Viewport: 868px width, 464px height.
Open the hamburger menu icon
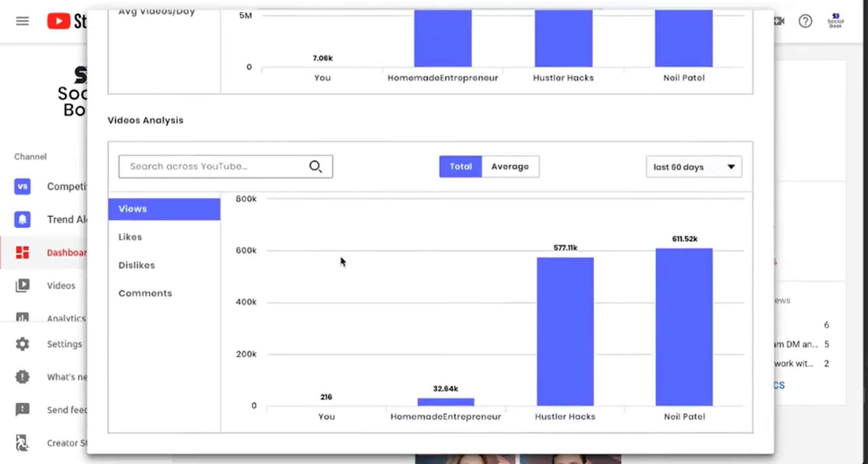coord(22,21)
